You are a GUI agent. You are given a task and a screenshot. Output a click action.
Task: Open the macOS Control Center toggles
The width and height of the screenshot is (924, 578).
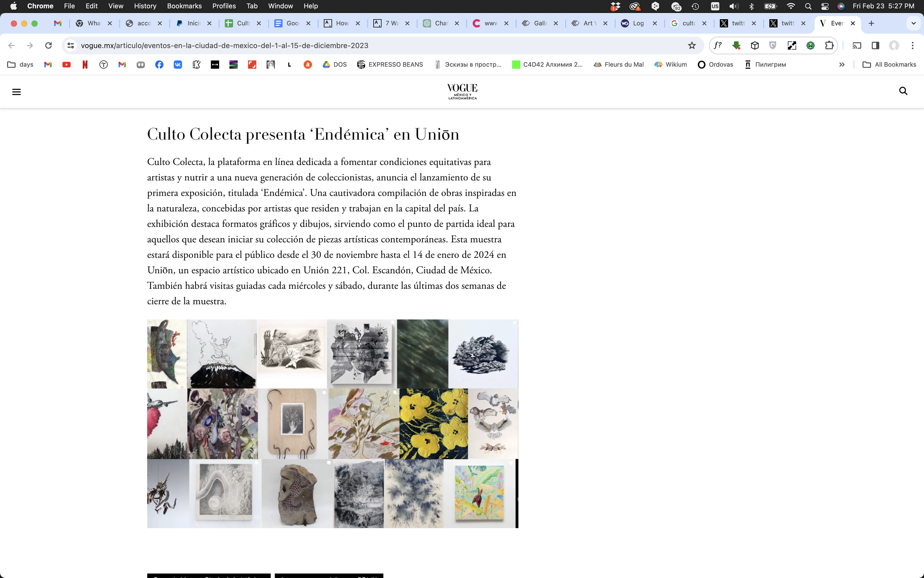click(x=825, y=6)
